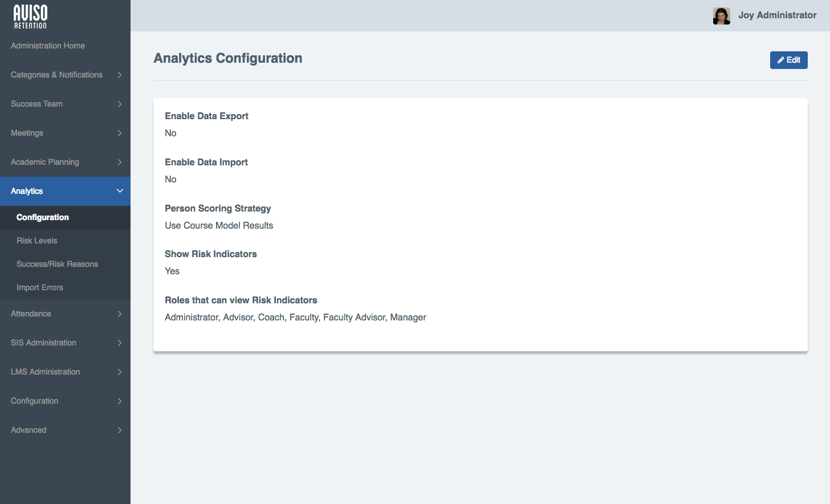Open Success Team menu
Viewport: 830px width, 504px height.
pyautogui.click(x=36, y=104)
